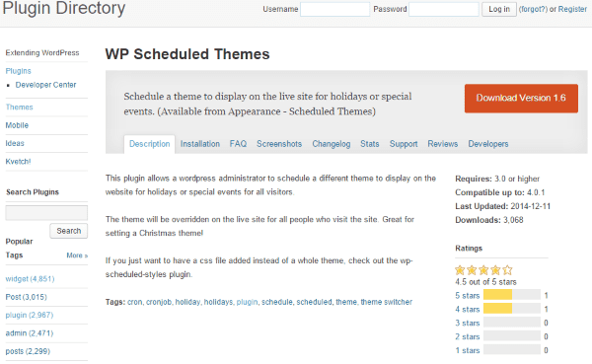Select the Stats tab
Screen dimensions: 592x364
[x=370, y=144]
